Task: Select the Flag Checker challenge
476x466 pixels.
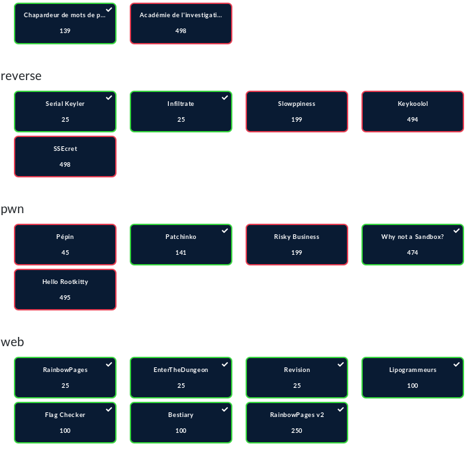Action: pyautogui.click(x=65, y=422)
